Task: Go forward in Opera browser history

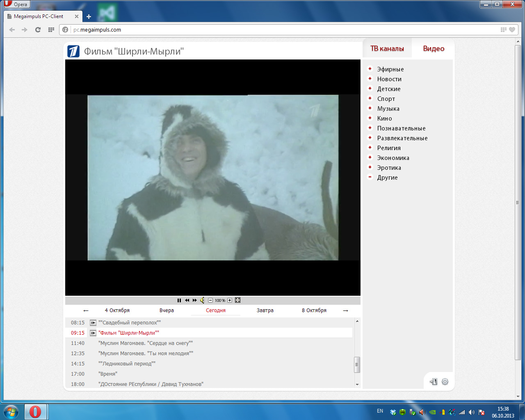Action: 25,30
